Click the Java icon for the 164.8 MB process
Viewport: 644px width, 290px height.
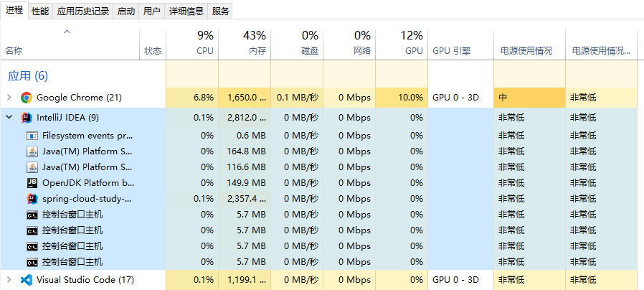pyautogui.click(x=32, y=151)
